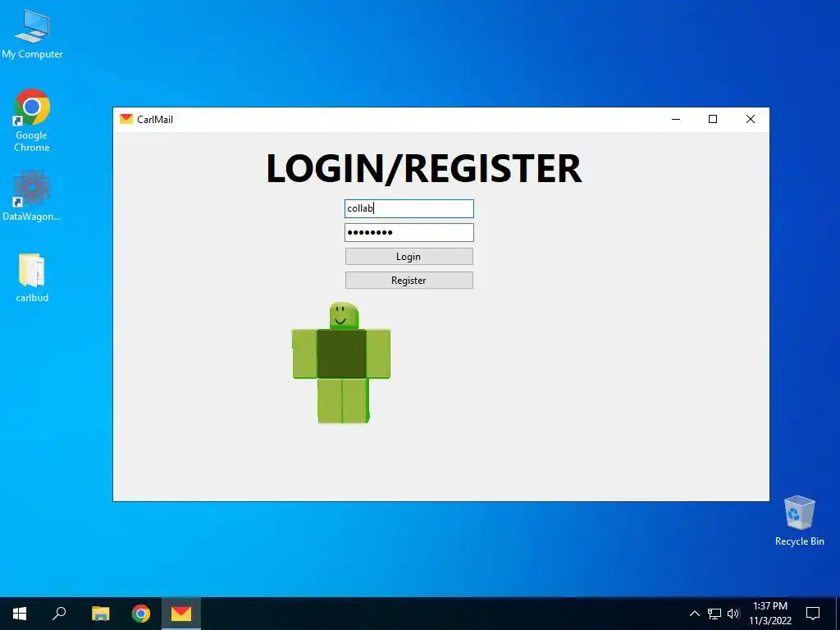Open File Explorer from taskbar
Screen dimensions: 840x630
[100, 614]
